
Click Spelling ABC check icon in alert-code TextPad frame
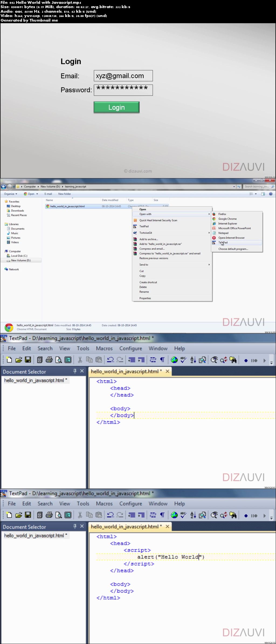[x=184, y=515]
